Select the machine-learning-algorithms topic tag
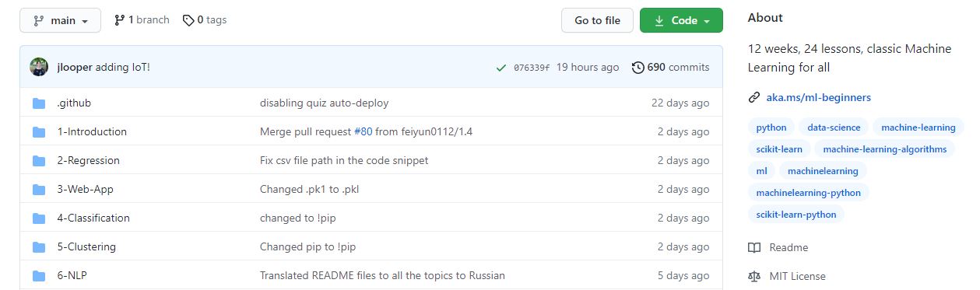980x290 pixels. click(x=885, y=149)
